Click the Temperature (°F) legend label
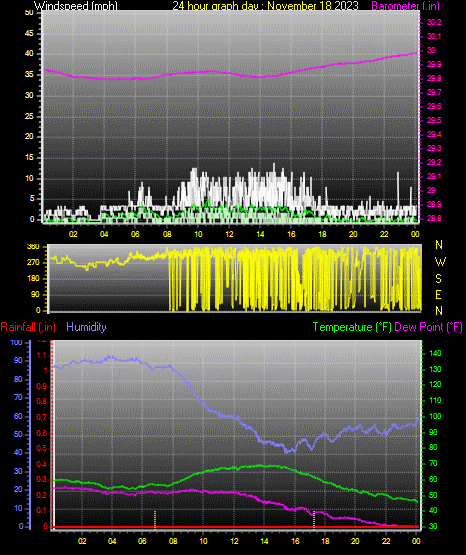466x555 pixels. click(352, 327)
